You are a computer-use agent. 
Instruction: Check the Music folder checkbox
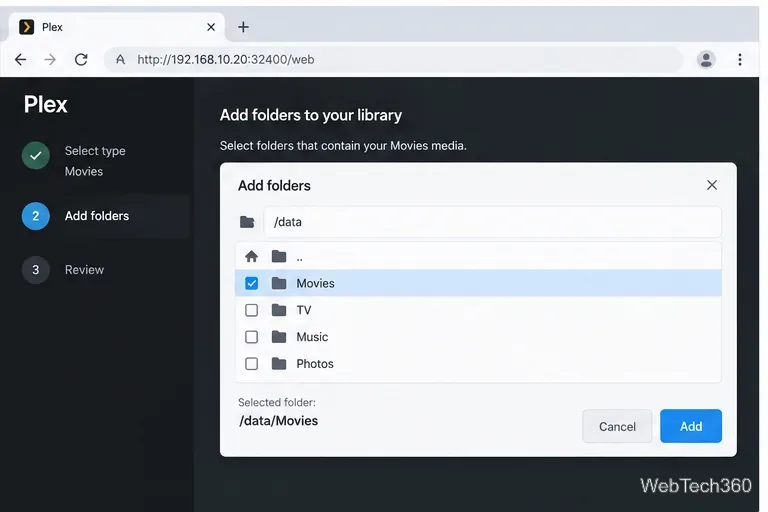(251, 337)
